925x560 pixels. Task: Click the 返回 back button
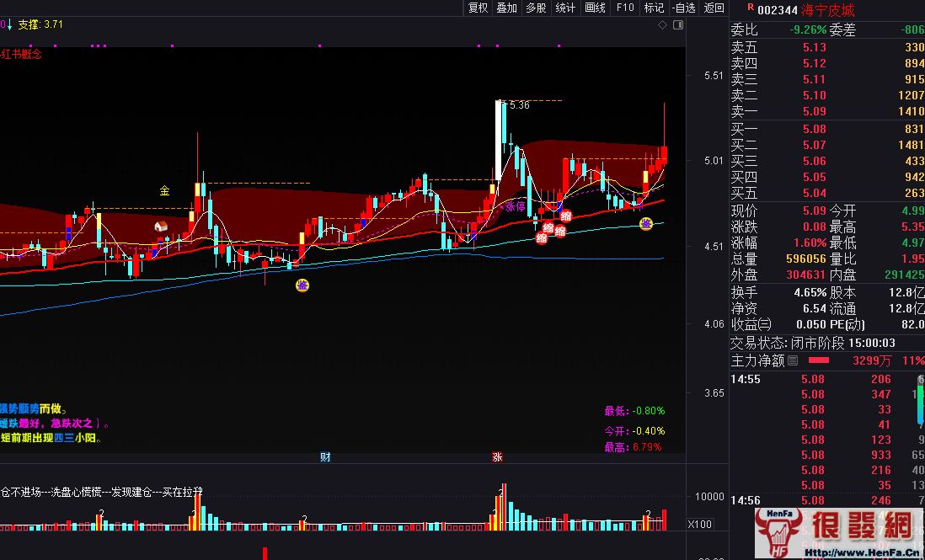714,8
